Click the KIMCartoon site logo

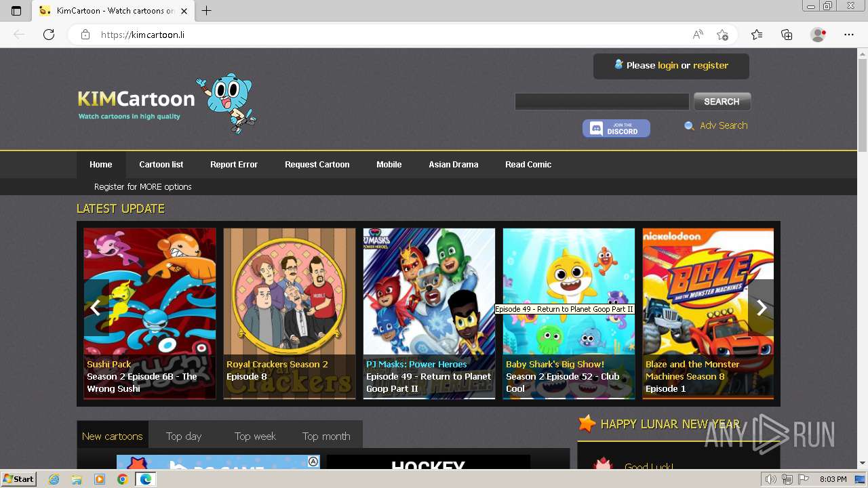[x=167, y=103]
